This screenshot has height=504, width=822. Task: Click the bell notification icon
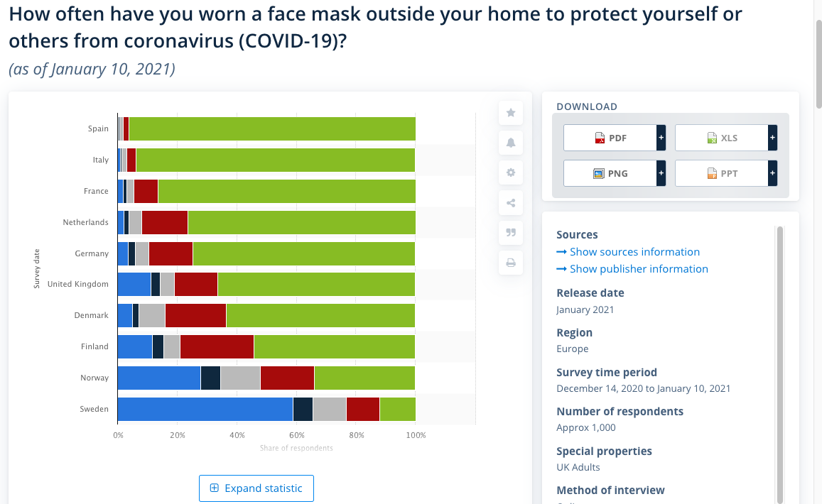[x=511, y=143]
